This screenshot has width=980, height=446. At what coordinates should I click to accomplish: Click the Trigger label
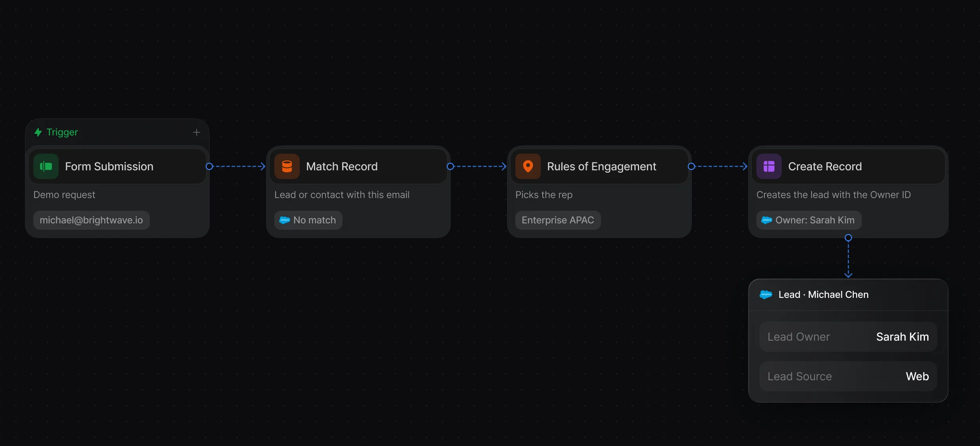[62, 132]
